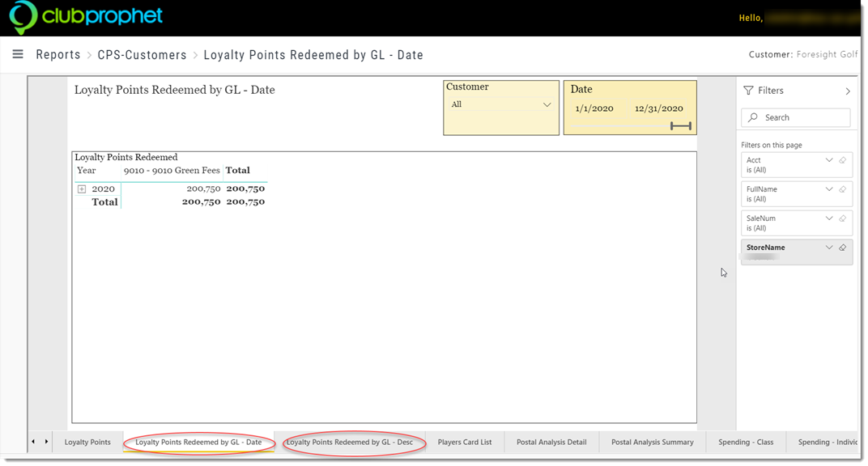Open the Customer dropdown set to All

pyautogui.click(x=501, y=104)
